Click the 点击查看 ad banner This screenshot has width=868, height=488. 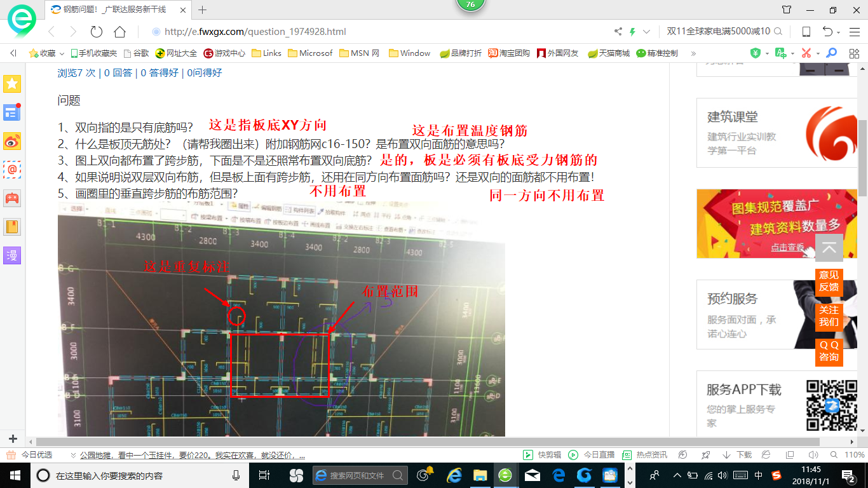click(777, 224)
